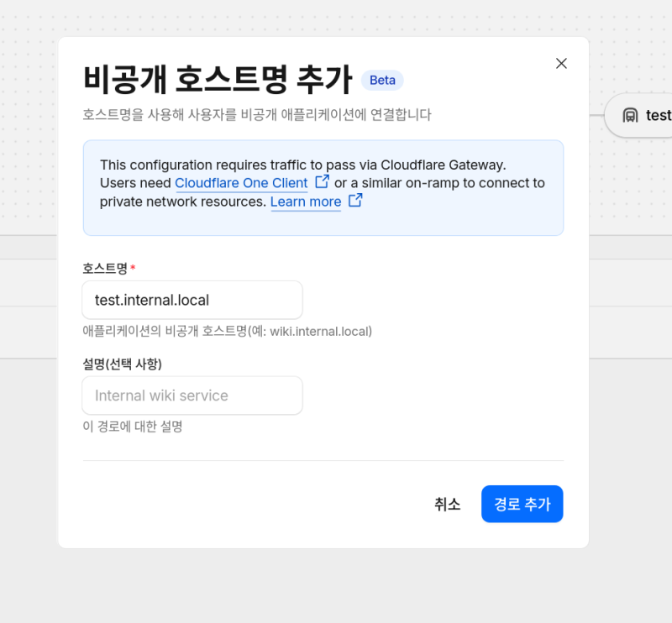Open the Learn more link
Image resolution: width=672 pixels, height=623 pixels.
tap(306, 202)
